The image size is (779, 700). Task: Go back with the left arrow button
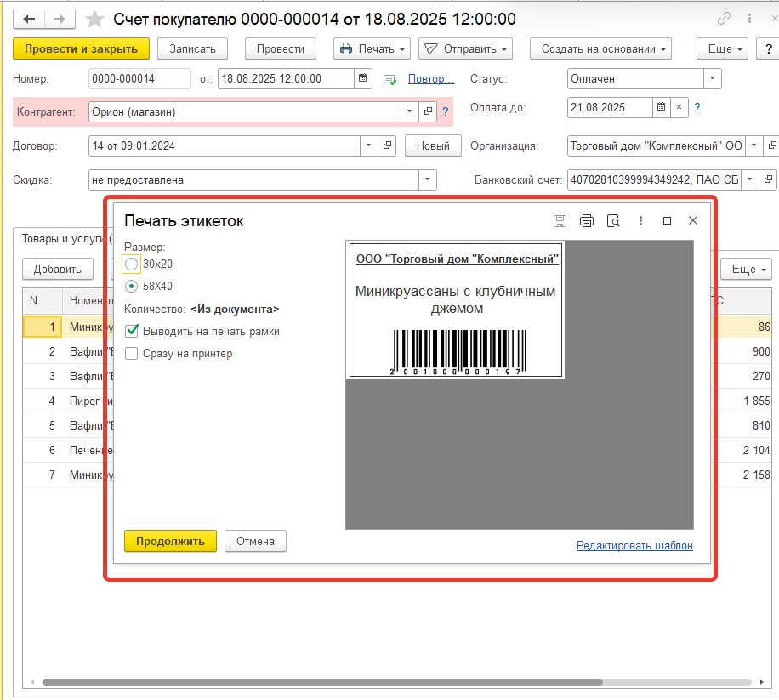coord(29,20)
